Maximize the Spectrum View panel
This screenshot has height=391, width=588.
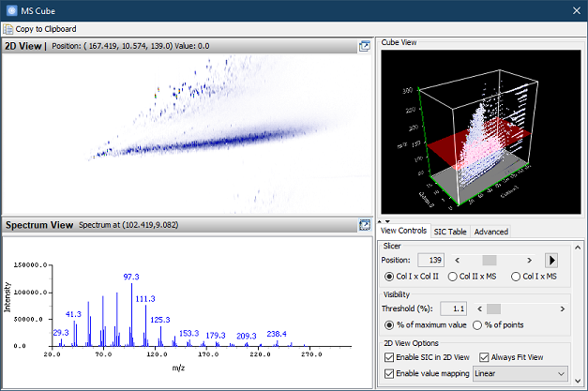coord(365,225)
